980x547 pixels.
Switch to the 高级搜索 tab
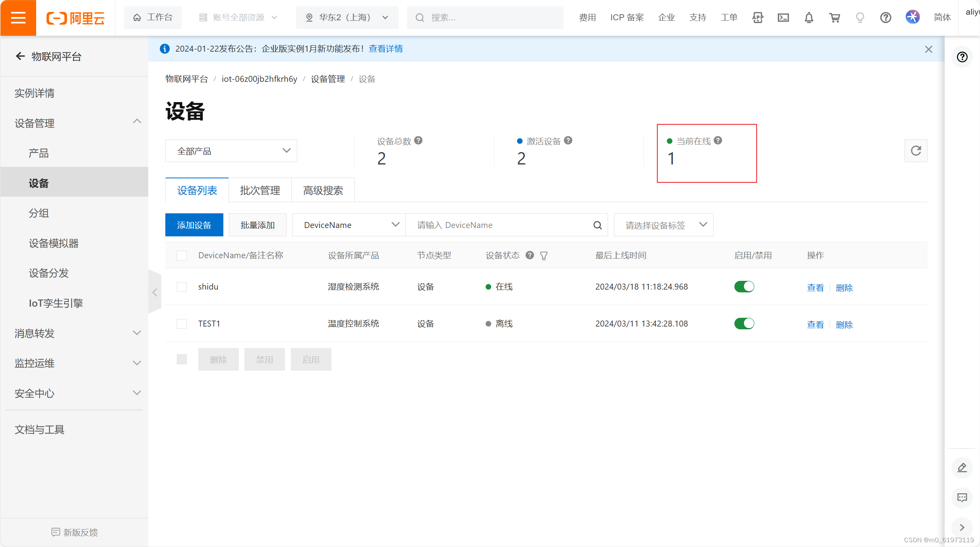point(323,190)
